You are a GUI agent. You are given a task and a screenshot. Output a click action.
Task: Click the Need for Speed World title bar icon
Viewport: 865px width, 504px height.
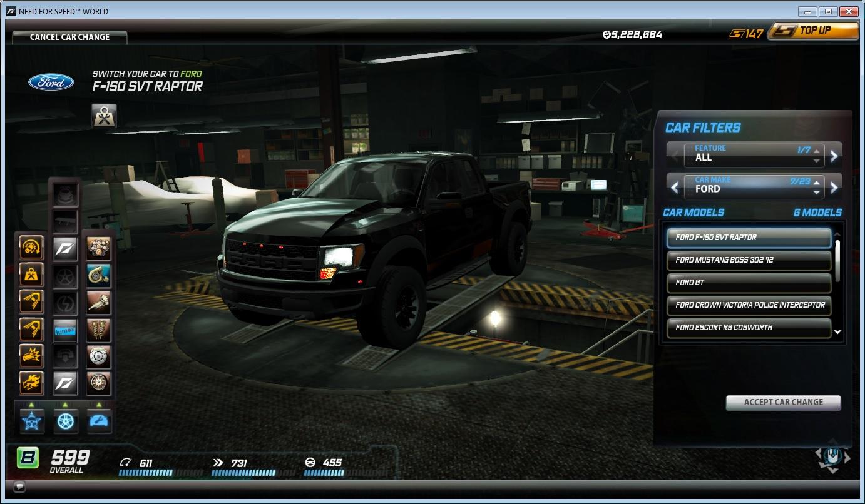tap(12, 11)
